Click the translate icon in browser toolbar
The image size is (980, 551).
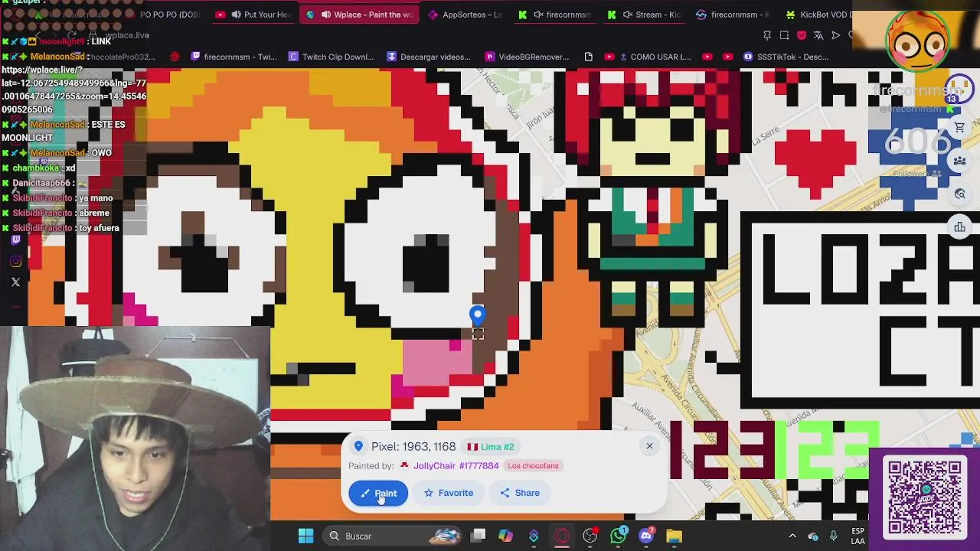818,35
